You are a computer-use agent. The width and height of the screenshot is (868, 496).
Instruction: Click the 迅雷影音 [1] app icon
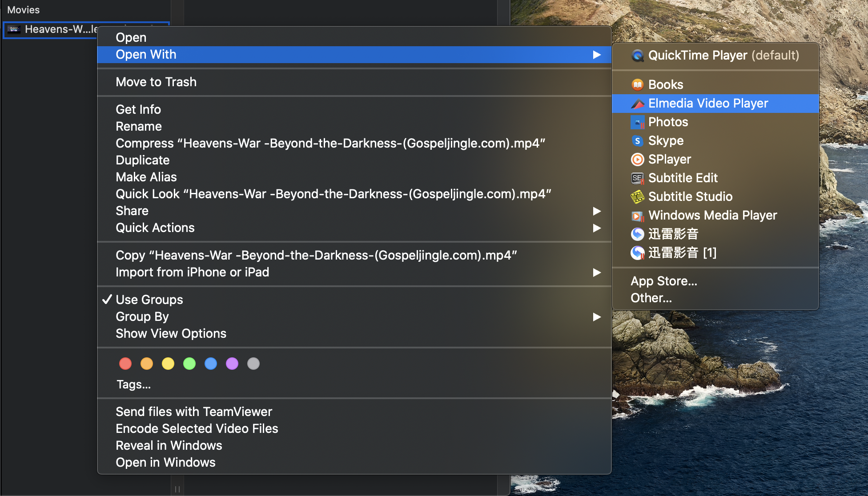[638, 253]
